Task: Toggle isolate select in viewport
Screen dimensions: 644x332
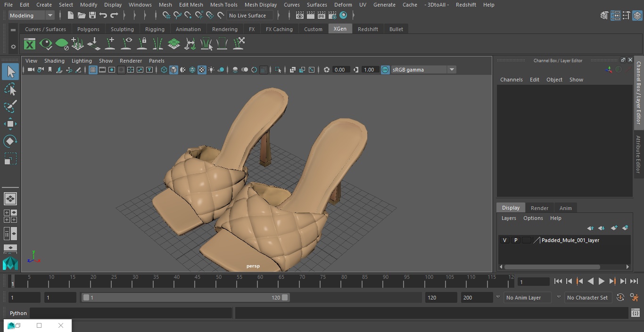Action: click(278, 70)
